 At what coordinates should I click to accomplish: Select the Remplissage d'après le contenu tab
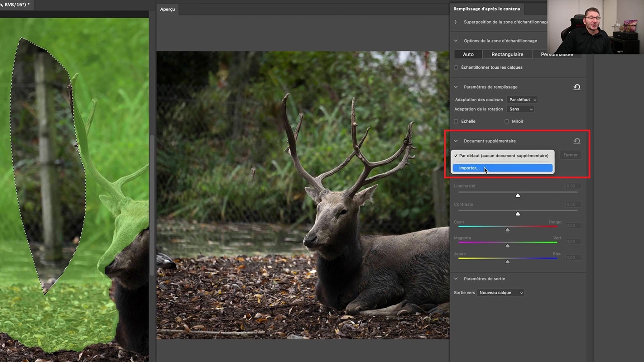487,9
